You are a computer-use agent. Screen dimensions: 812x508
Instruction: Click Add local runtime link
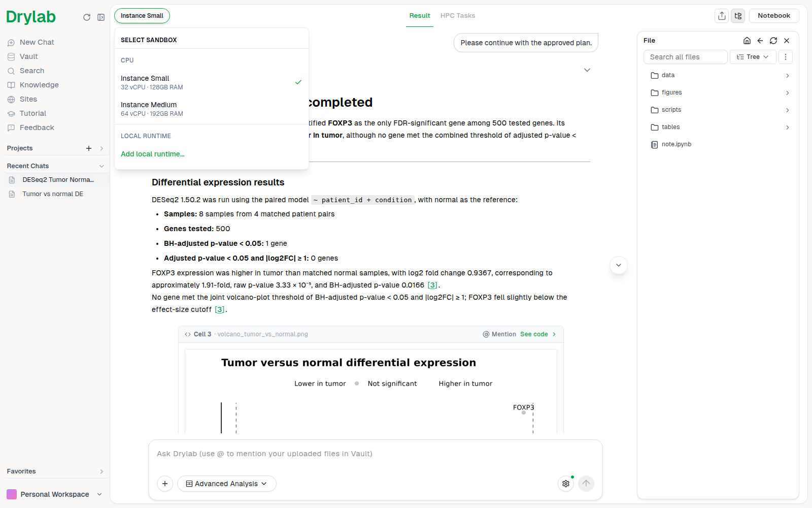point(153,154)
